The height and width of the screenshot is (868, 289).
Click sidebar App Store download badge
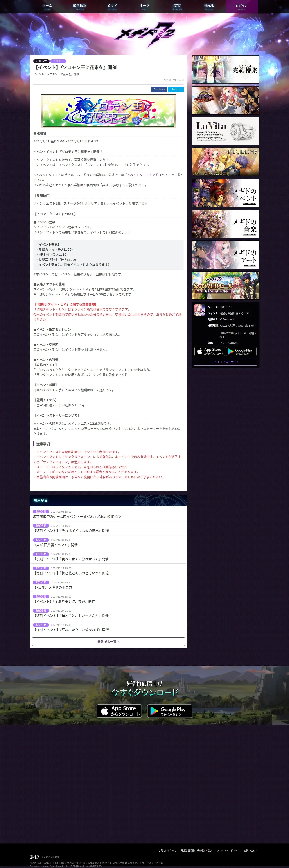(209, 351)
